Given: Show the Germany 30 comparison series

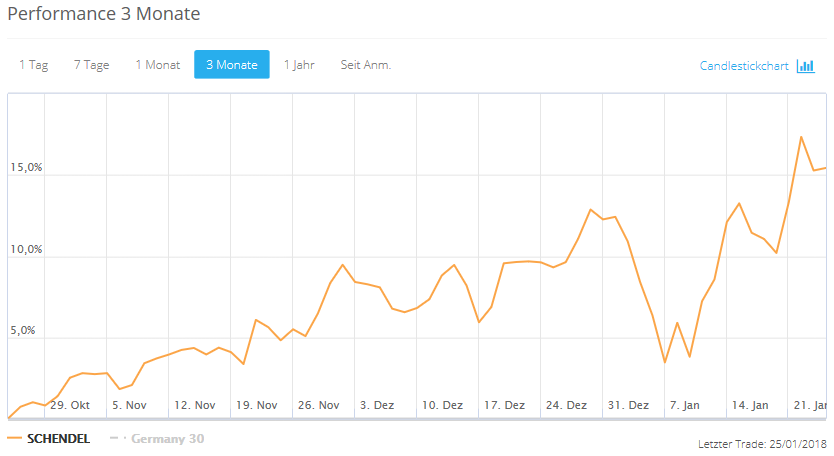Looking at the screenshot, I should [x=167, y=438].
